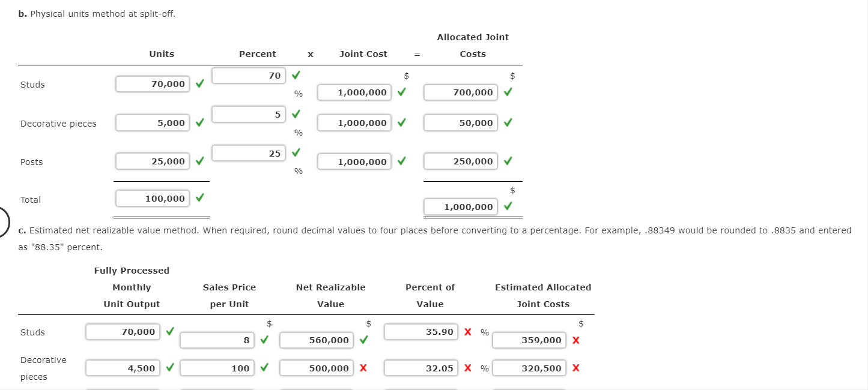Select the Percent field showing 70 for Studs
The width and height of the screenshot is (868, 390).
(x=248, y=76)
